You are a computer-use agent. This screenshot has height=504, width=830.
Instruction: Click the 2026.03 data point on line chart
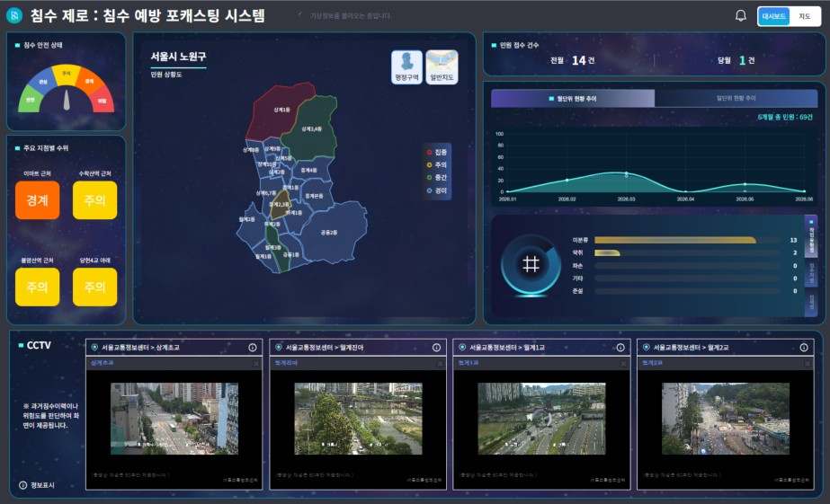click(x=626, y=173)
